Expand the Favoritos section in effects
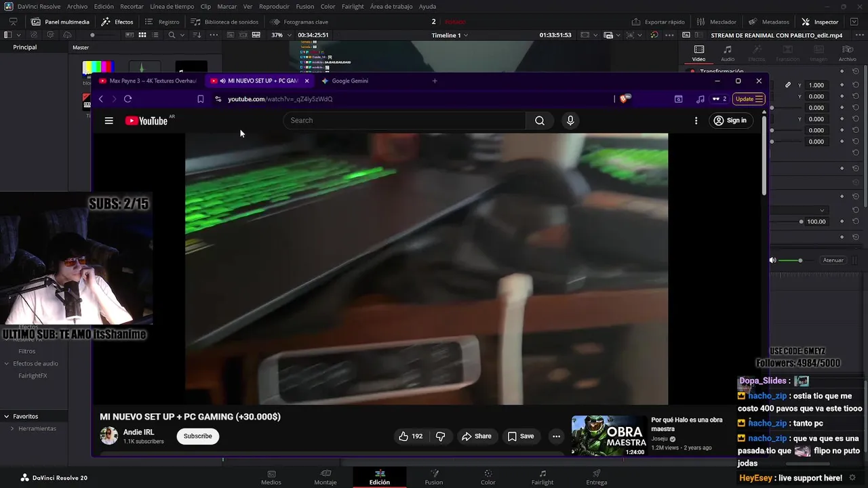This screenshot has height=488, width=868. point(6,416)
